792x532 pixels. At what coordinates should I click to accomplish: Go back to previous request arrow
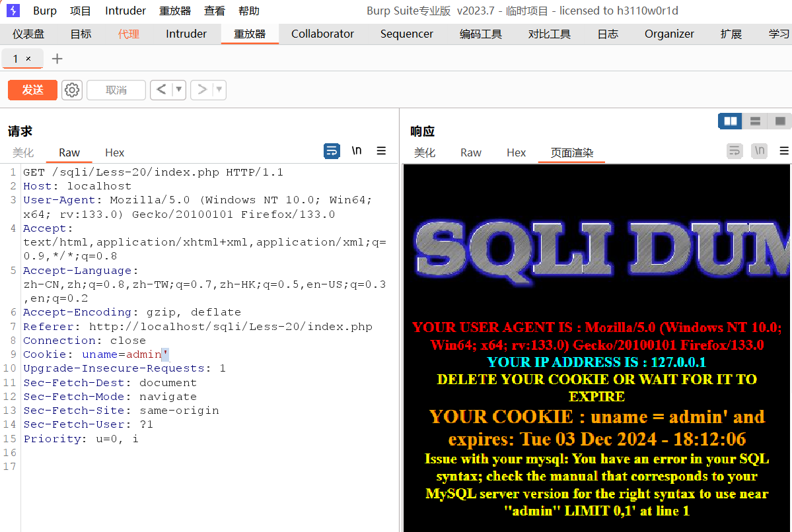pos(161,90)
